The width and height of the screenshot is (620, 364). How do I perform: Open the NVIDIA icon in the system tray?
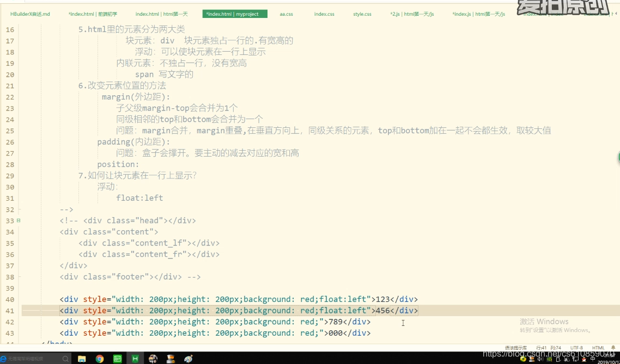coord(549,360)
